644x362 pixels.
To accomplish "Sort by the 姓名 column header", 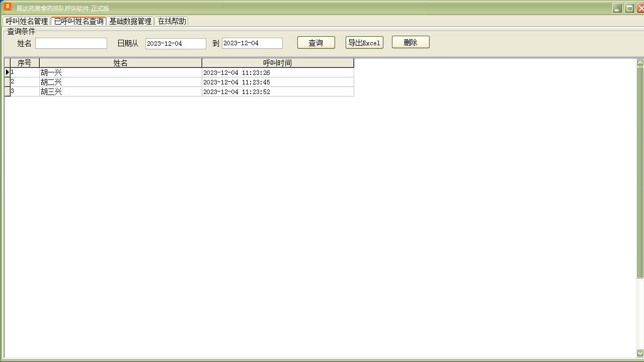I will pos(121,63).
